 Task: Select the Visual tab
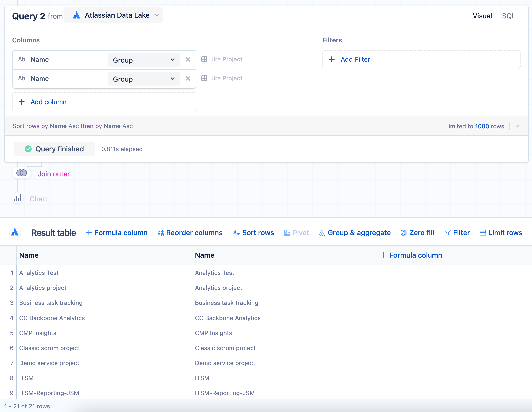pyautogui.click(x=482, y=16)
